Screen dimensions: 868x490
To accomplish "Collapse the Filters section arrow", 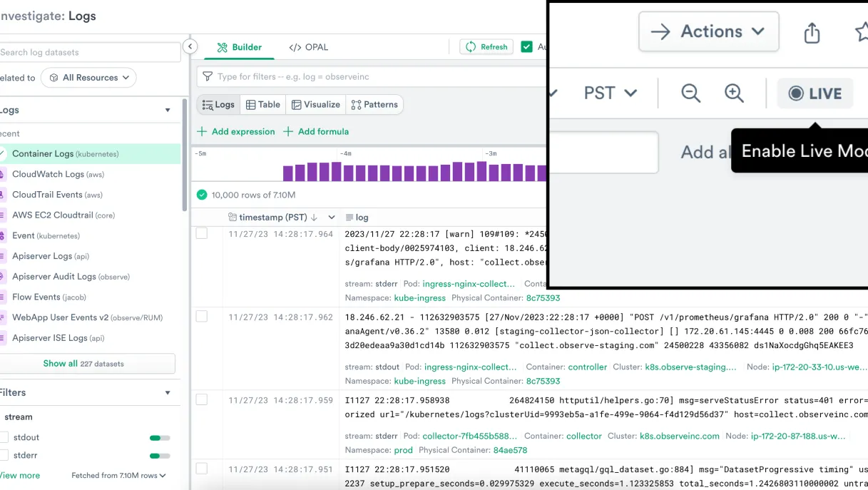I will click(168, 393).
